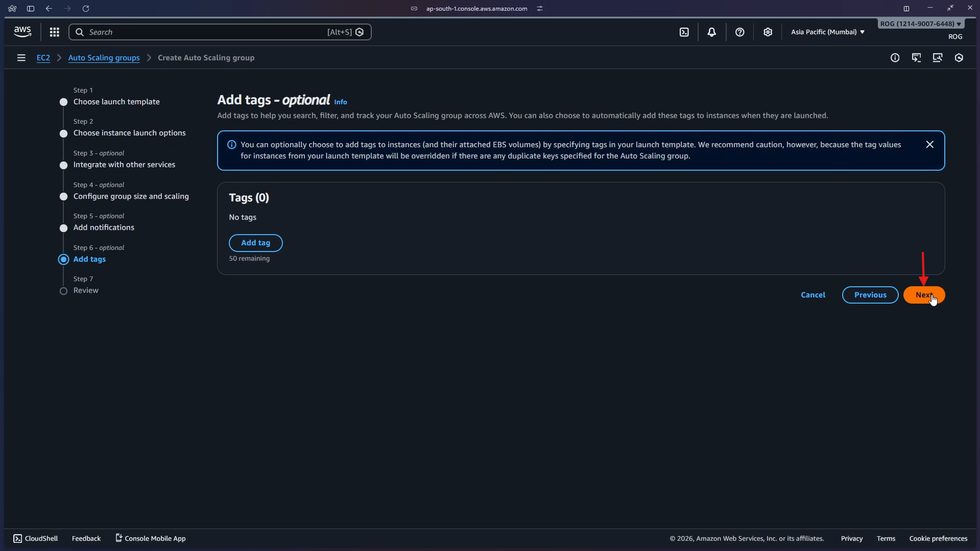This screenshot has height=551, width=980.
Task: Open the notifications bell
Action: click(x=712, y=32)
